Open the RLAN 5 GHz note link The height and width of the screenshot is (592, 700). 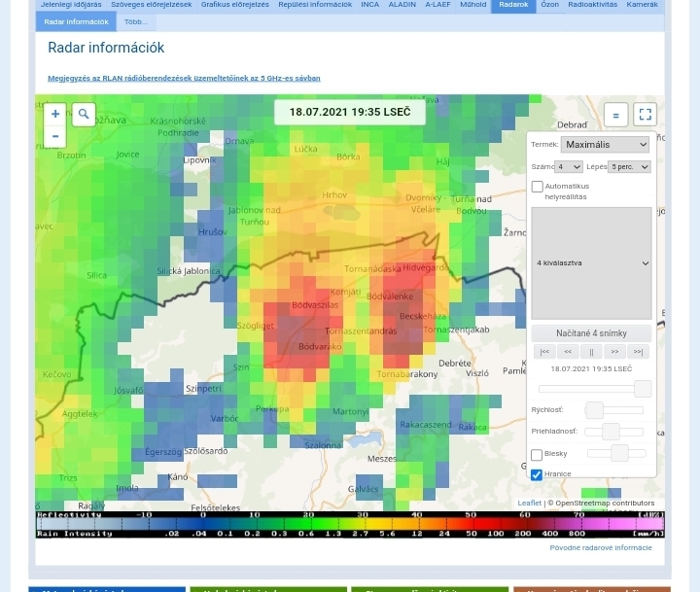pyautogui.click(x=184, y=78)
